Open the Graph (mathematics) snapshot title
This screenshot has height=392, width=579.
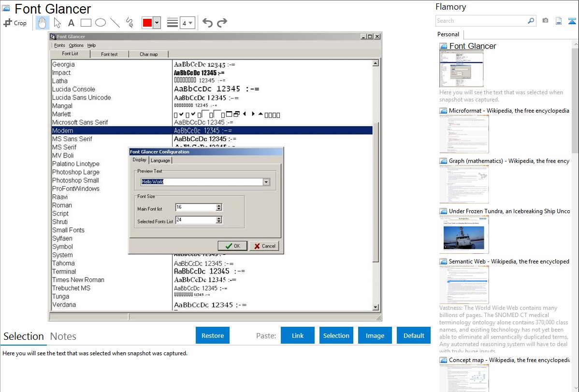click(x=509, y=161)
